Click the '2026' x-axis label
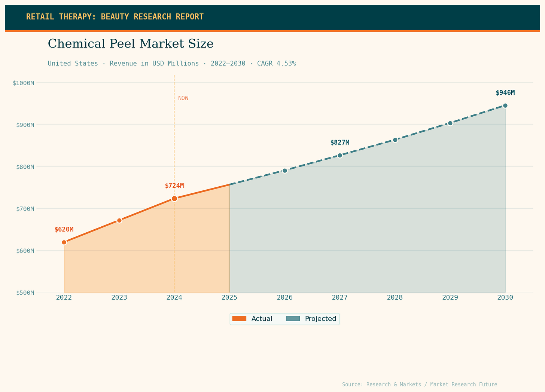Screen dimensions: 545x392 pos(284,298)
